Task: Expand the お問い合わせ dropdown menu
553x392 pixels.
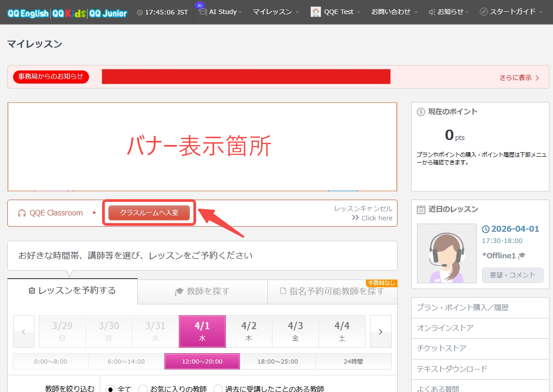Action: pos(394,12)
